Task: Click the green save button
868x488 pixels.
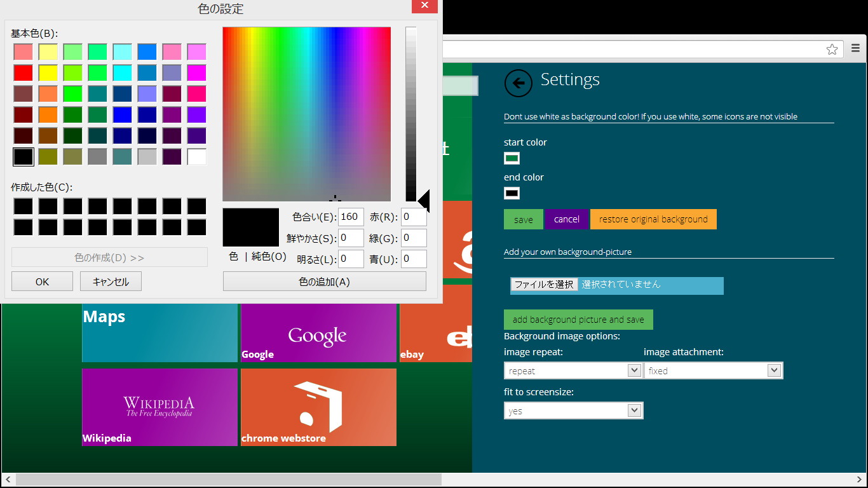Action: [524, 219]
